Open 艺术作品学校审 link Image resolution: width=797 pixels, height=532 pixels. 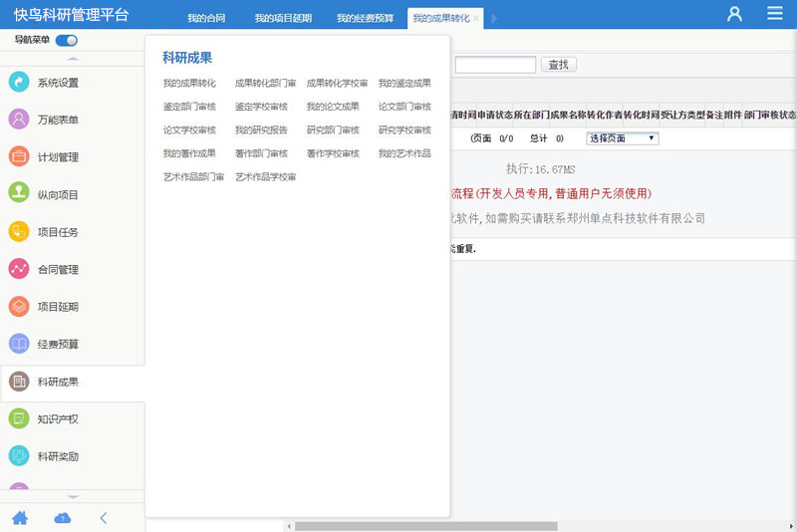[265, 176]
